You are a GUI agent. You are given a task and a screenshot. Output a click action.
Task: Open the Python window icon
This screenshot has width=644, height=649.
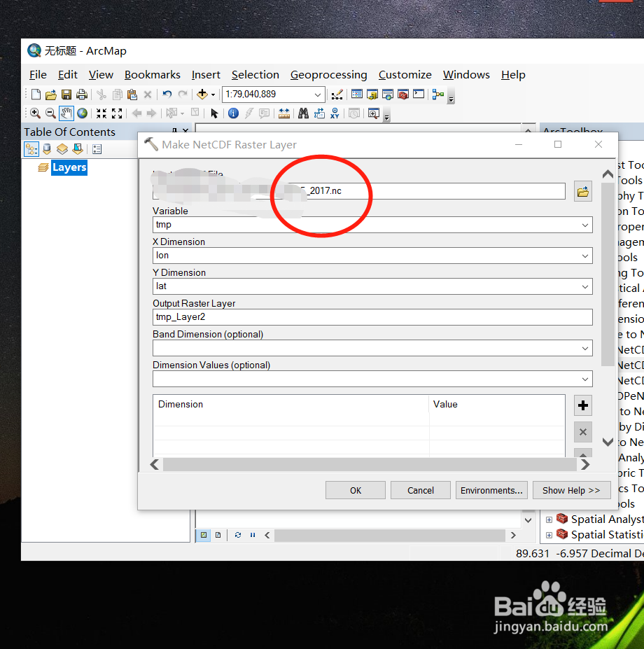coord(419,95)
